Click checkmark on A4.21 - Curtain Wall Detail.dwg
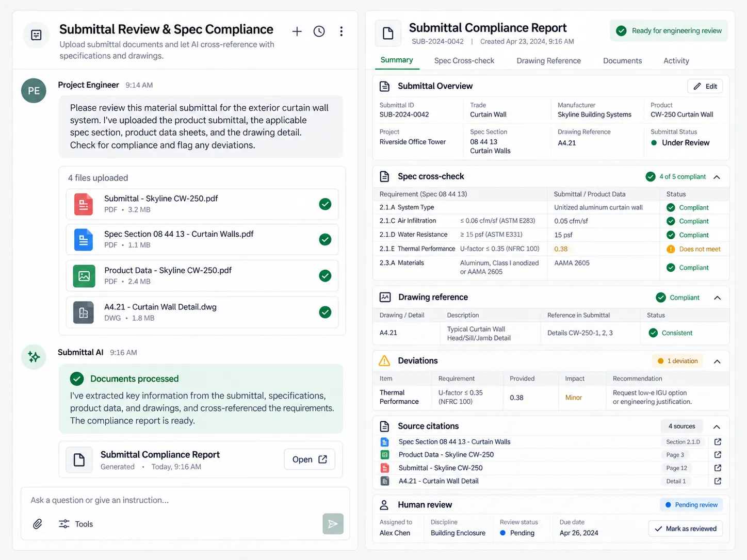 pyautogui.click(x=325, y=312)
